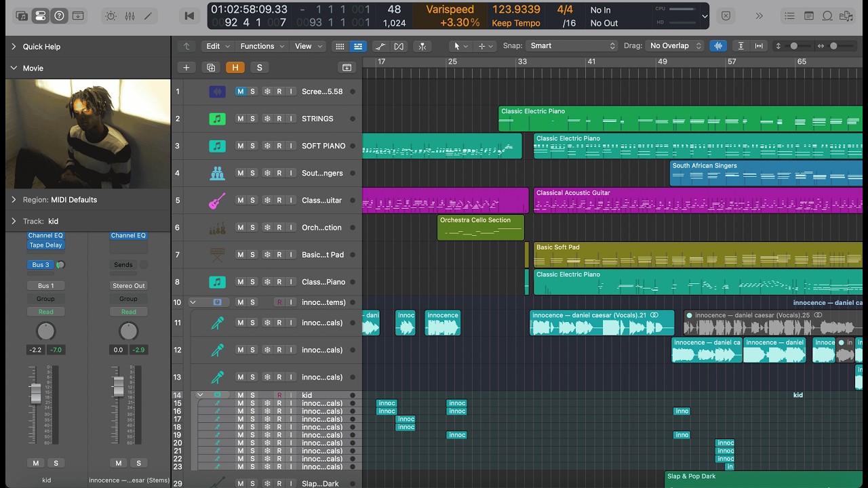
Task: Open Drag No Overlap dropdown
Action: coord(675,46)
